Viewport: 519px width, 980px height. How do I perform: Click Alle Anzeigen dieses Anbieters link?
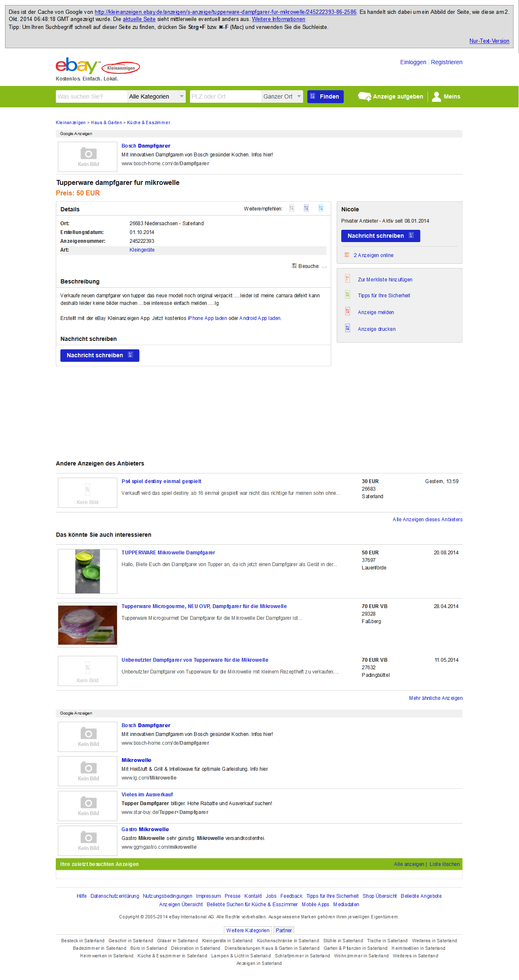click(428, 519)
